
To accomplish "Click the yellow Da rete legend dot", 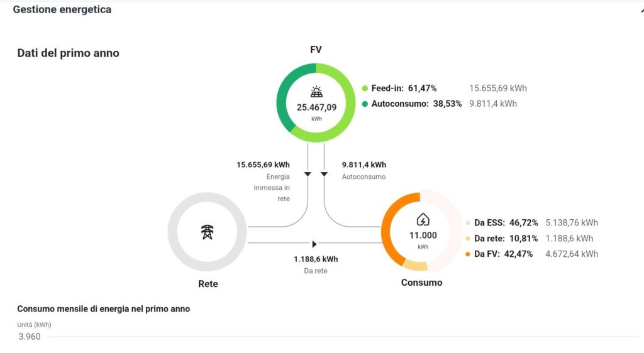I will [468, 239].
